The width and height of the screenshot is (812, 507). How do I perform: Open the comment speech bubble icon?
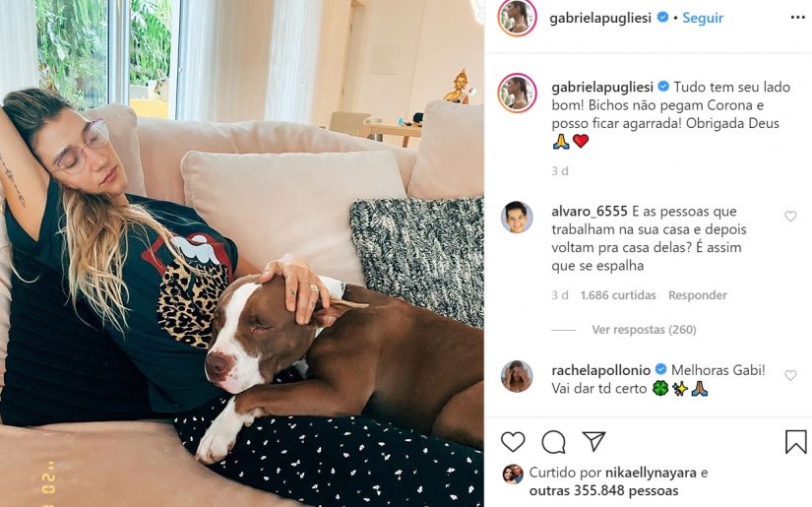(x=553, y=442)
